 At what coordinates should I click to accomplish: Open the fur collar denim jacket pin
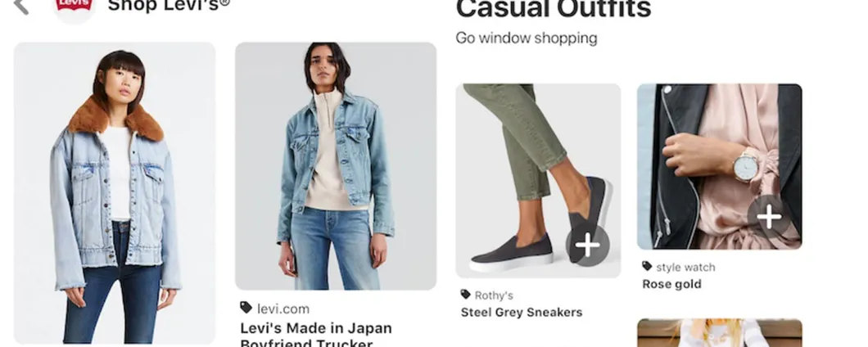click(x=115, y=193)
